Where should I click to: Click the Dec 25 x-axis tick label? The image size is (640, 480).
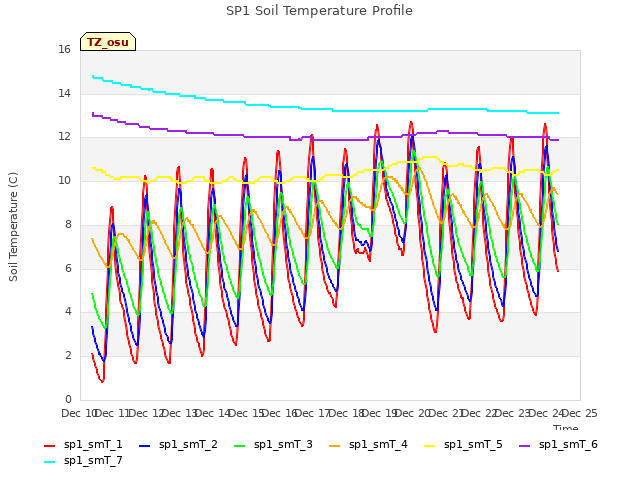coord(580,413)
